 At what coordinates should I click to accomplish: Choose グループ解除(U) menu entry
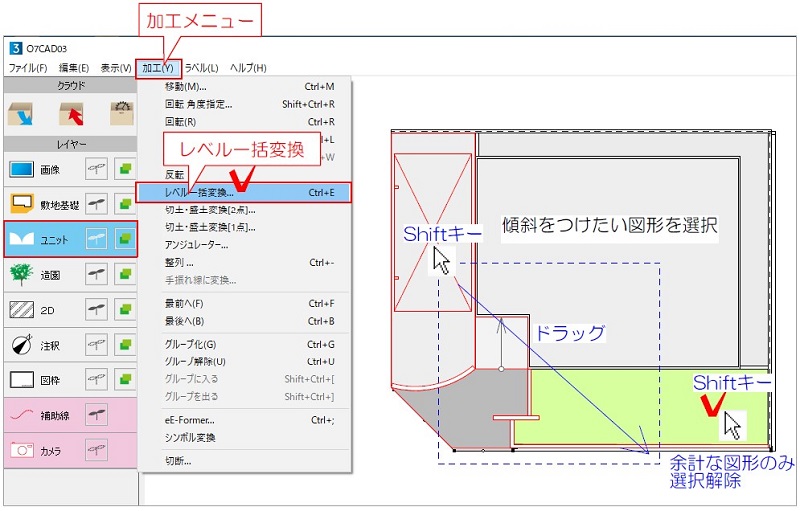point(245,362)
